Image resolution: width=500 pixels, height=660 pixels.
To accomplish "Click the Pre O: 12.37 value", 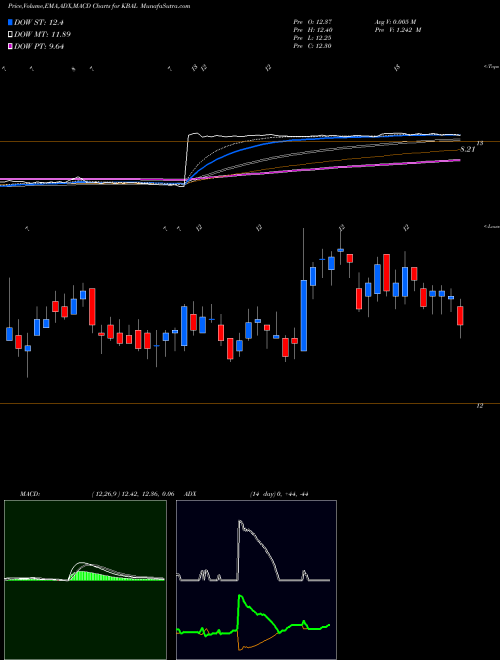I will click(313, 21).
